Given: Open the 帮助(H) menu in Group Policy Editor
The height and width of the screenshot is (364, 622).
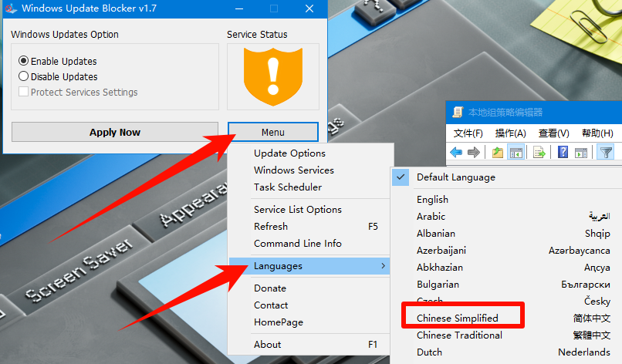Looking at the screenshot, I should coord(597,133).
